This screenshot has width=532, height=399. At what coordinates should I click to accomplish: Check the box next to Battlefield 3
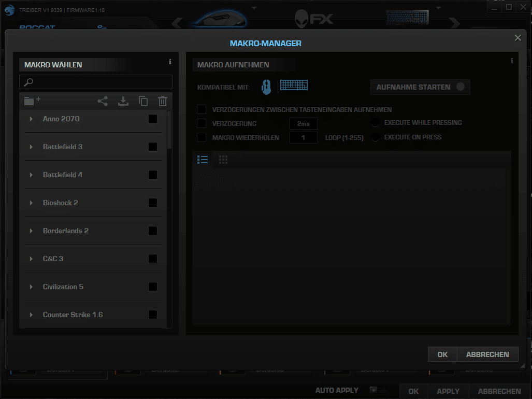153,147
